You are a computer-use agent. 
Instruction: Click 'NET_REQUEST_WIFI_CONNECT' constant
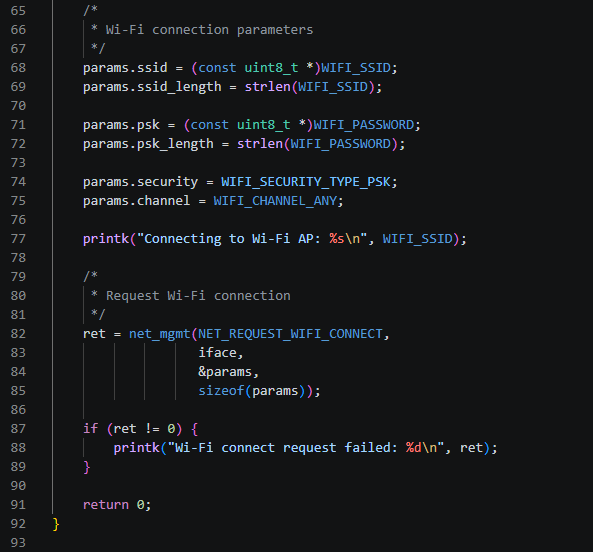click(290, 334)
